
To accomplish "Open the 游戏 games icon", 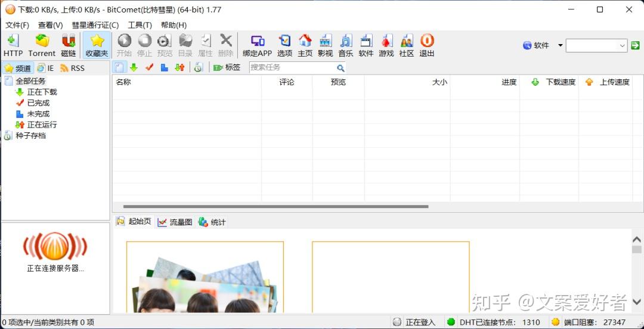I will click(386, 45).
